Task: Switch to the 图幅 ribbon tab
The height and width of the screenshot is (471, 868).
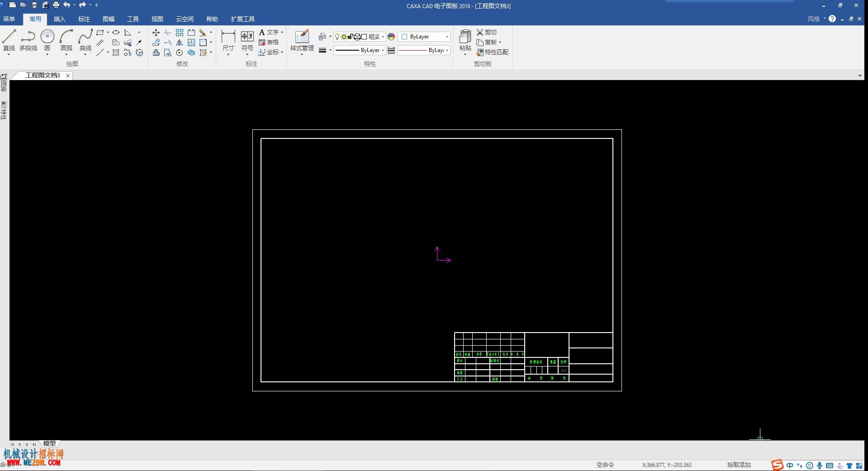Action: (109, 19)
